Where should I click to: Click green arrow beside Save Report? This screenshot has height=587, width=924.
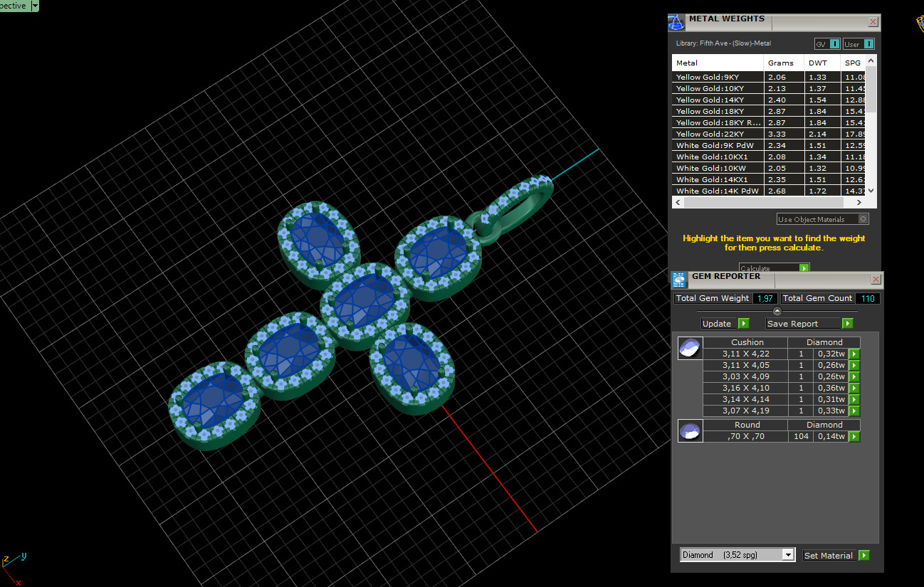[847, 323]
